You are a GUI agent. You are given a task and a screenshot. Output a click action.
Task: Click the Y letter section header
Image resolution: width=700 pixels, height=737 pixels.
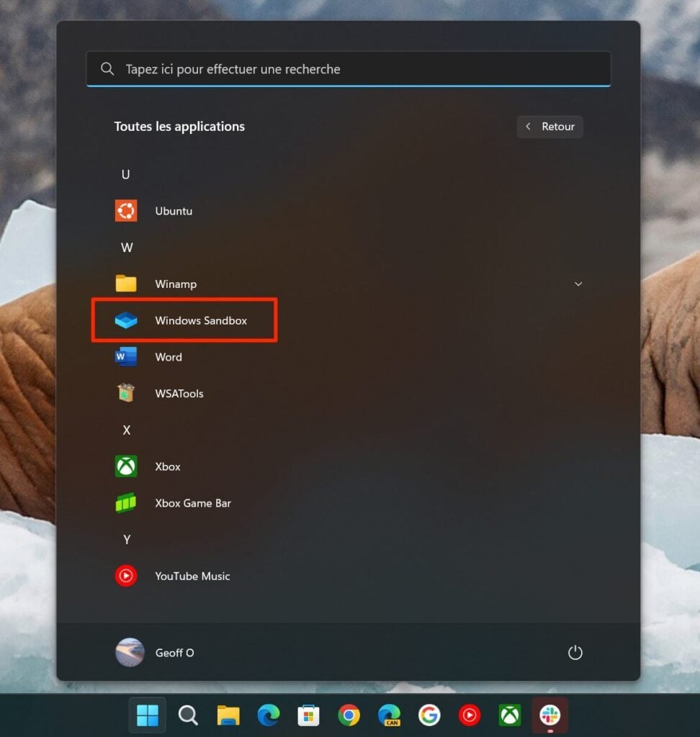(127, 540)
